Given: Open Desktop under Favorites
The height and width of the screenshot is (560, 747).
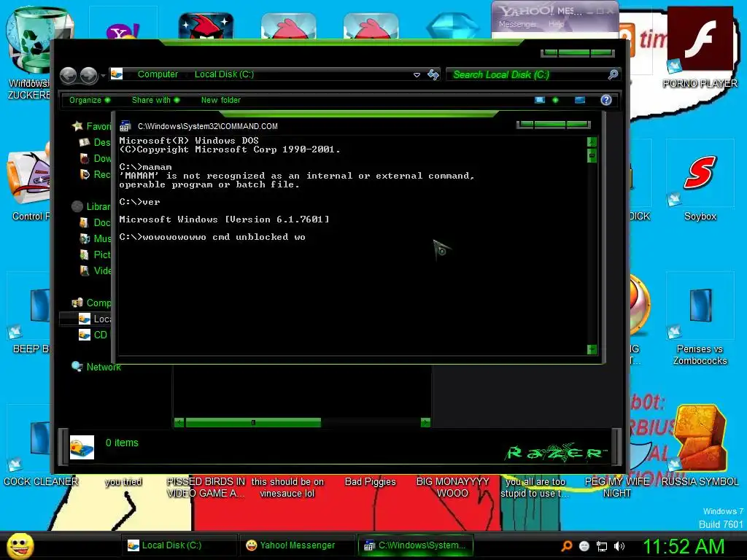Looking at the screenshot, I should [x=95, y=142].
